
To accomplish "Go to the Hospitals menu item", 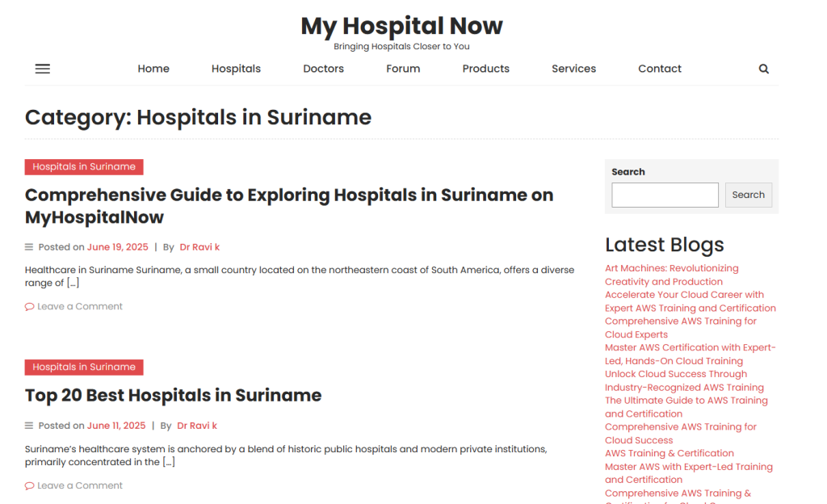I will [x=236, y=69].
